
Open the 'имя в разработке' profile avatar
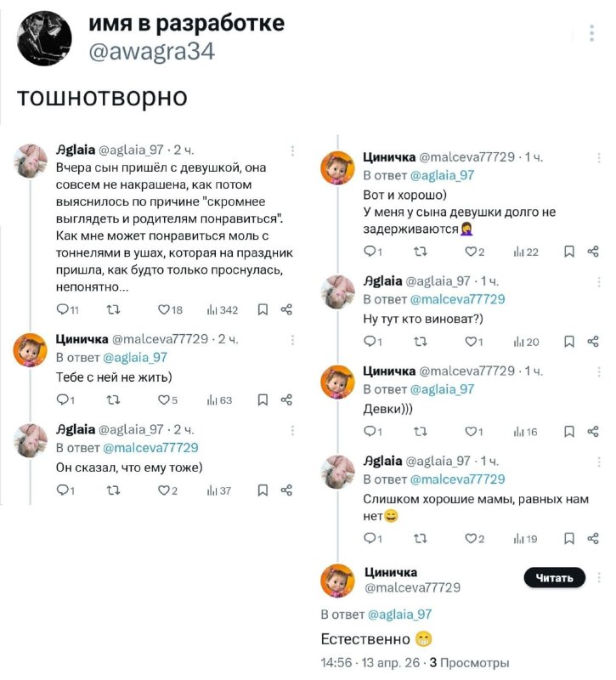point(44,38)
